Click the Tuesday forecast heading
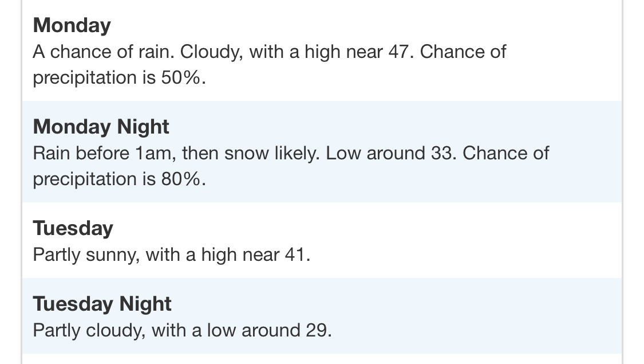Image resolution: width=644 pixels, height=364 pixels. [x=73, y=228]
